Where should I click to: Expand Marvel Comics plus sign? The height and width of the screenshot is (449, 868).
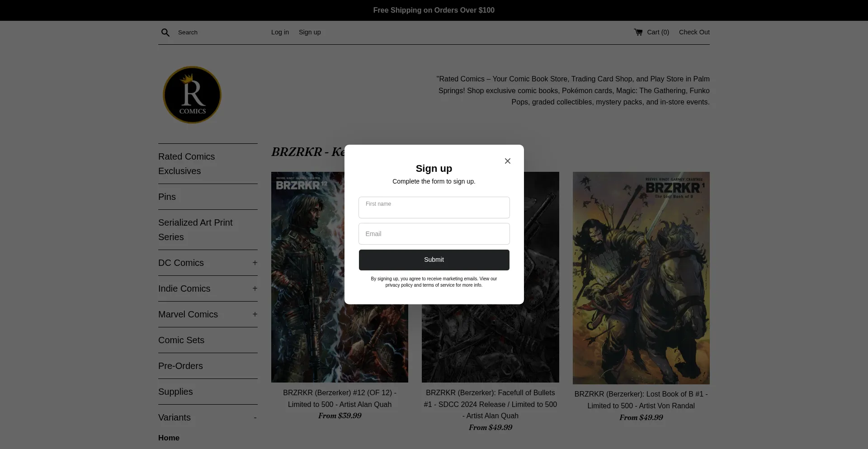click(x=255, y=314)
